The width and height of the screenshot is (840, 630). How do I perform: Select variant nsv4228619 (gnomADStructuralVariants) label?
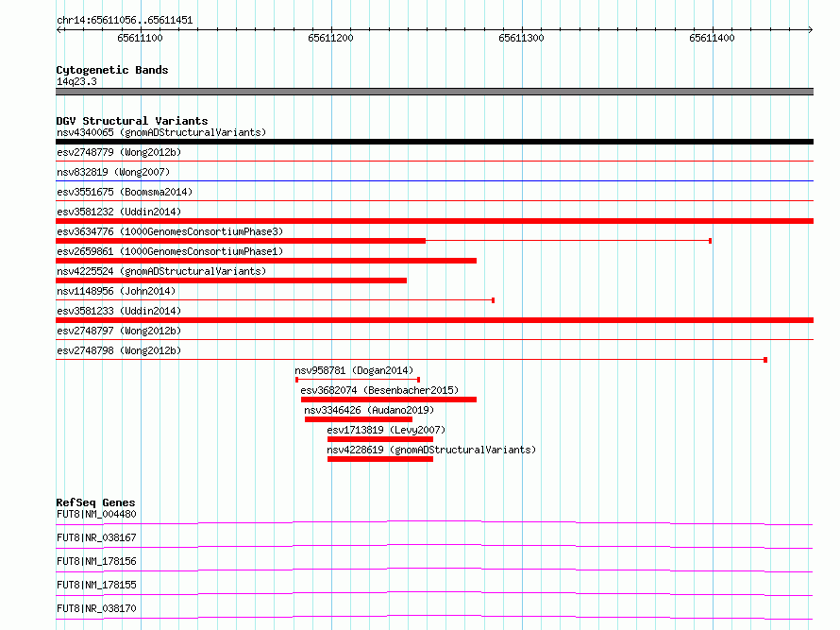(x=431, y=450)
